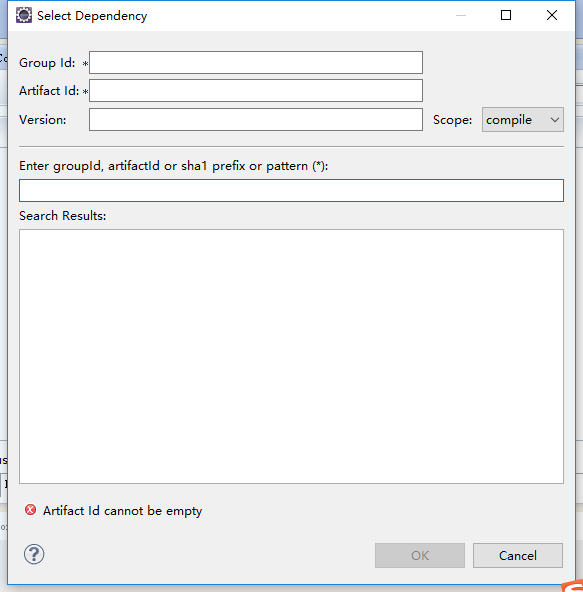
Task: Click inside the Search Results list
Action: tap(291, 356)
